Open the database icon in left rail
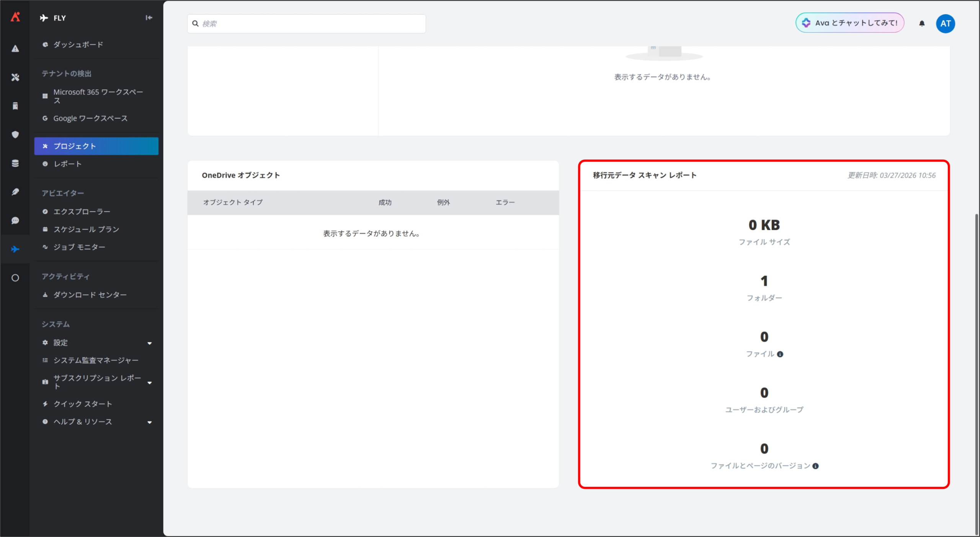980x537 pixels. point(15,163)
